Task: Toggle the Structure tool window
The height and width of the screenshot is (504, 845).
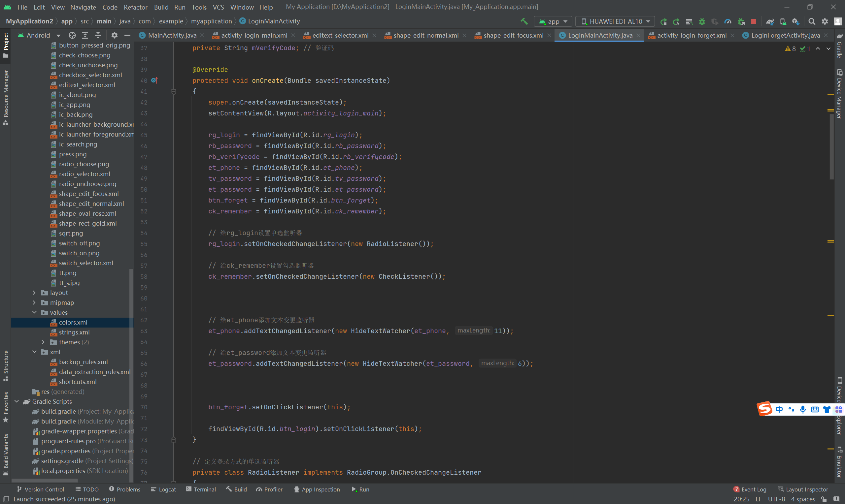Action: click(x=5, y=365)
